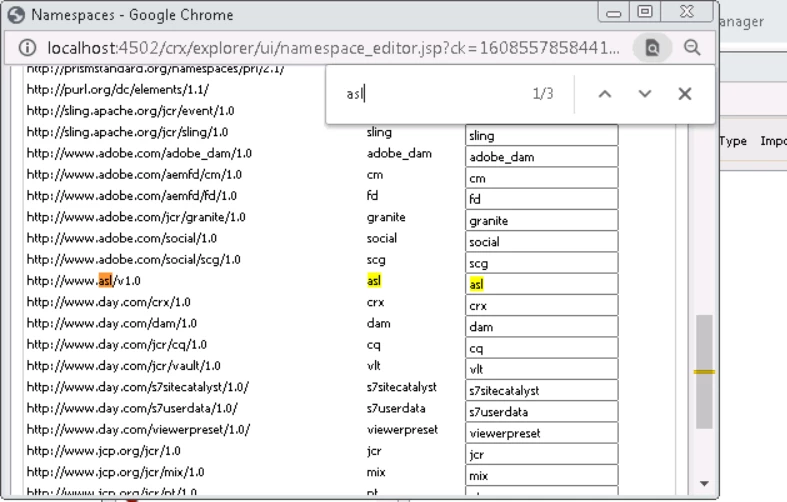
Task: Click the highlighted asl prefix label text
Action: click(374, 281)
